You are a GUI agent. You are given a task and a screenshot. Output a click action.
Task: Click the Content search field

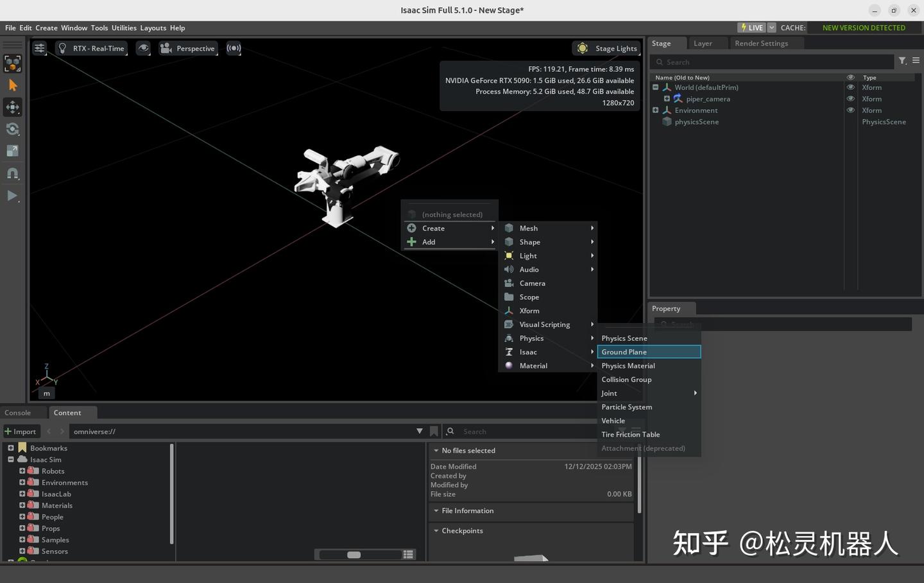coord(527,431)
